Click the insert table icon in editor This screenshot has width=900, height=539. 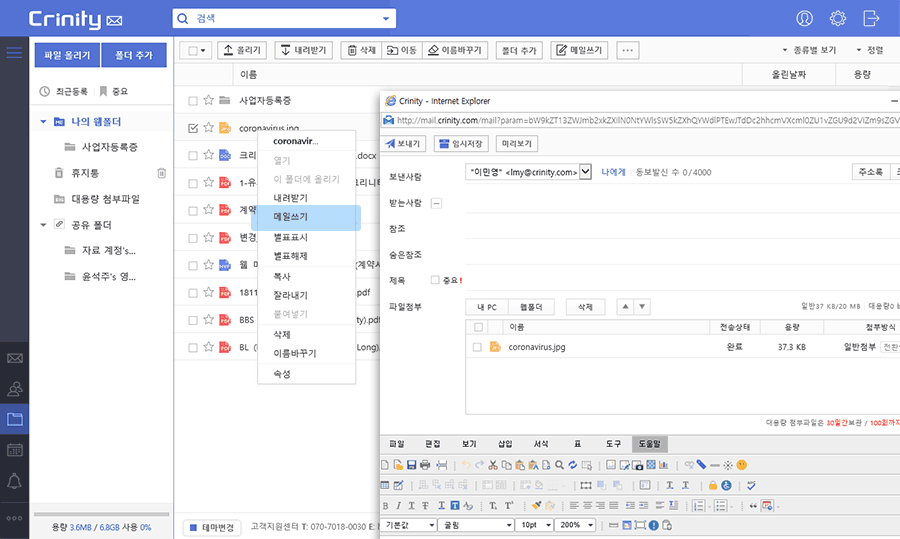click(385, 486)
